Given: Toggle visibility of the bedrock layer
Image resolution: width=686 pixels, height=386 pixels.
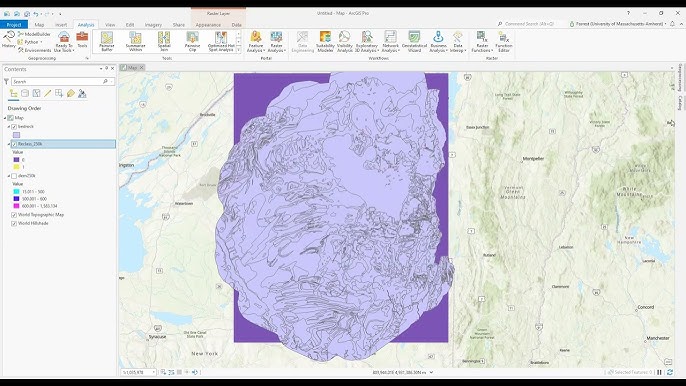Looking at the screenshot, I should click(x=14, y=126).
